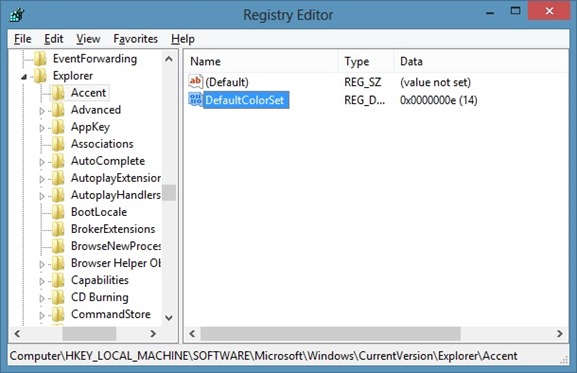This screenshot has height=373, width=577.
Task: Click the BrowseNewProcess folder icon
Action: [x=58, y=246]
